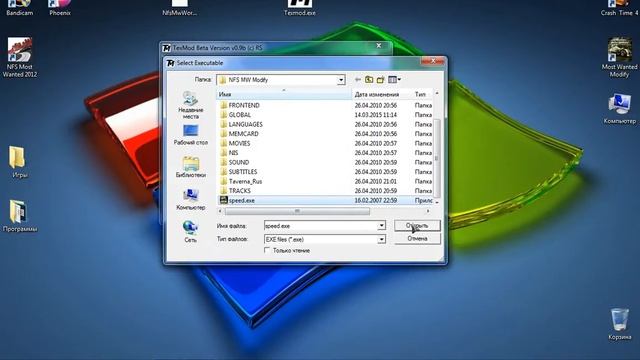
Task: Select the MOVIES folder
Action: coord(239,144)
